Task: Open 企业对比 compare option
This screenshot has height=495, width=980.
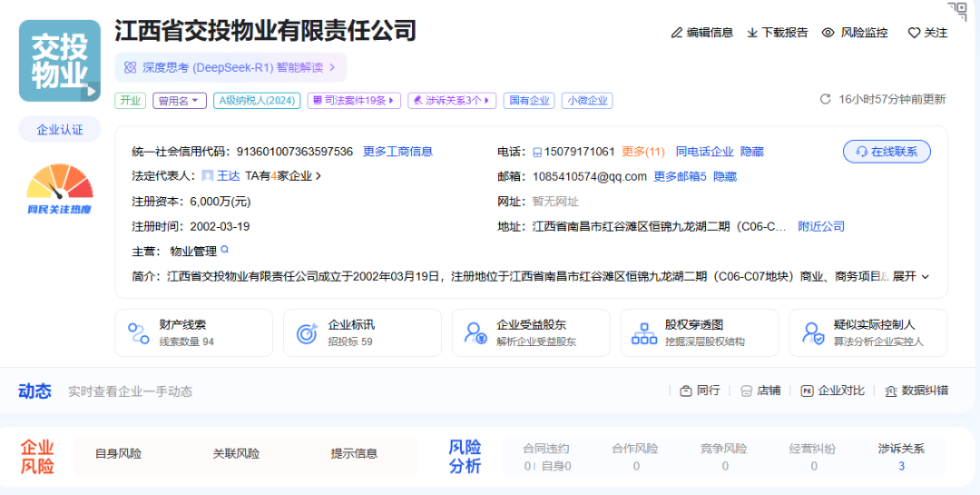Action: (x=833, y=391)
